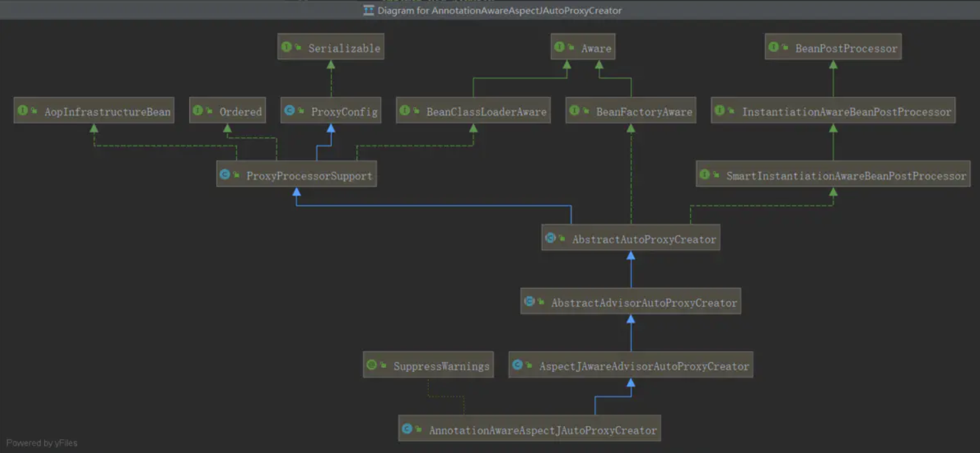Click the class icon of AnnotationAwareAspectJAutoProxyCreator

[x=407, y=429]
